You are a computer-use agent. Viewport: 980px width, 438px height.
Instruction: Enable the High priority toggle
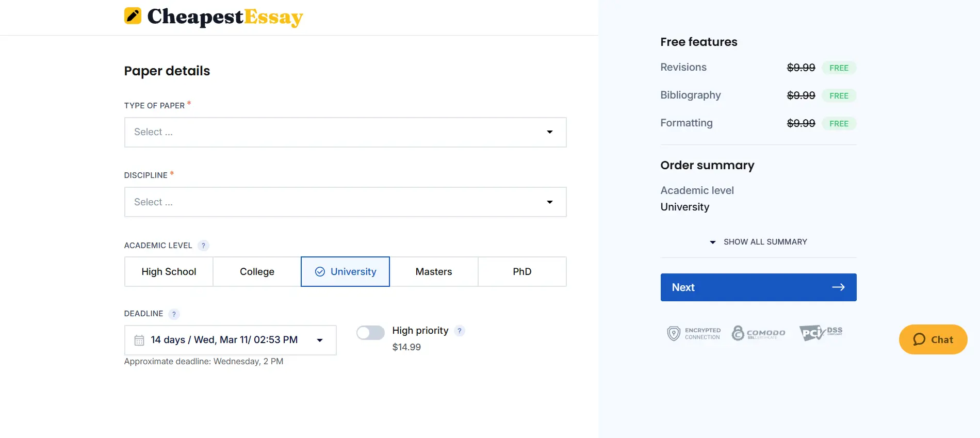point(370,333)
